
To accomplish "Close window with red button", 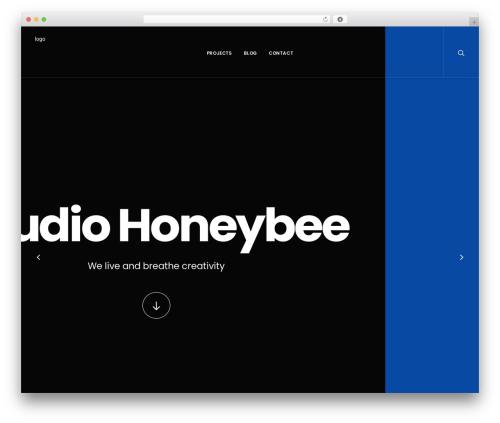I will (x=29, y=19).
